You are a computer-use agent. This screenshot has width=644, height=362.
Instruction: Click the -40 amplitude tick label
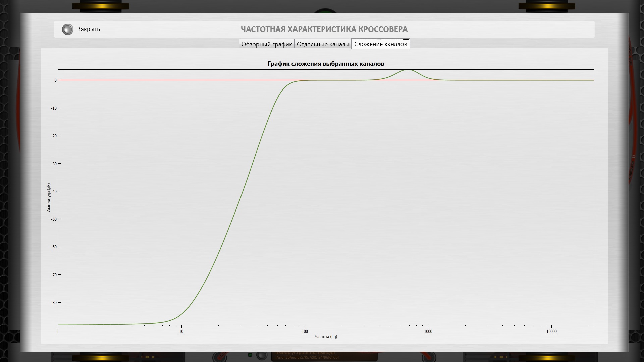pyautogui.click(x=54, y=192)
